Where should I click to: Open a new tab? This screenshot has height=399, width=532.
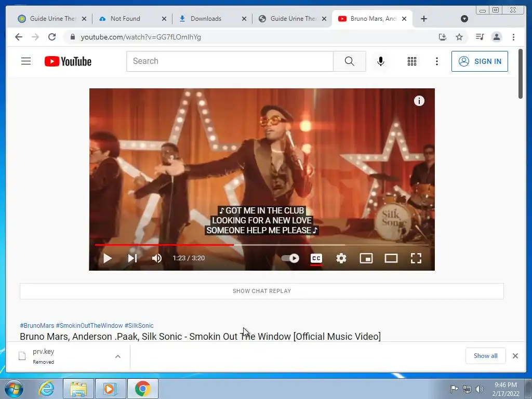click(424, 19)
